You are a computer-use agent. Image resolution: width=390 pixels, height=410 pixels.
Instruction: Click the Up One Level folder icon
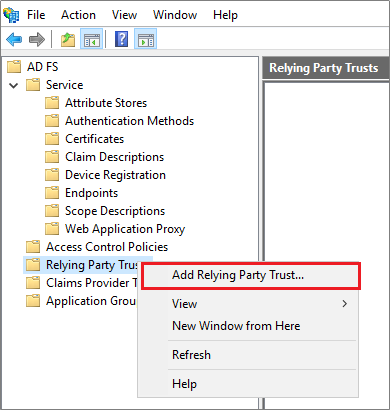point(68,39)
